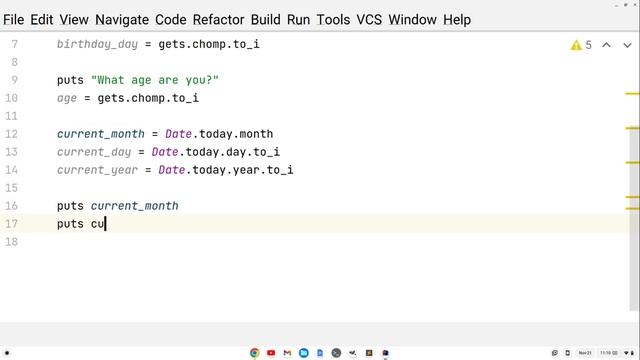Go to next highlighted problem arrow

[627, 45]
